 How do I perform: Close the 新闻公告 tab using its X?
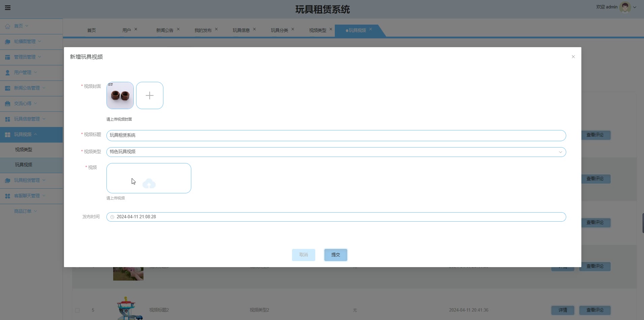coord(178,29)
